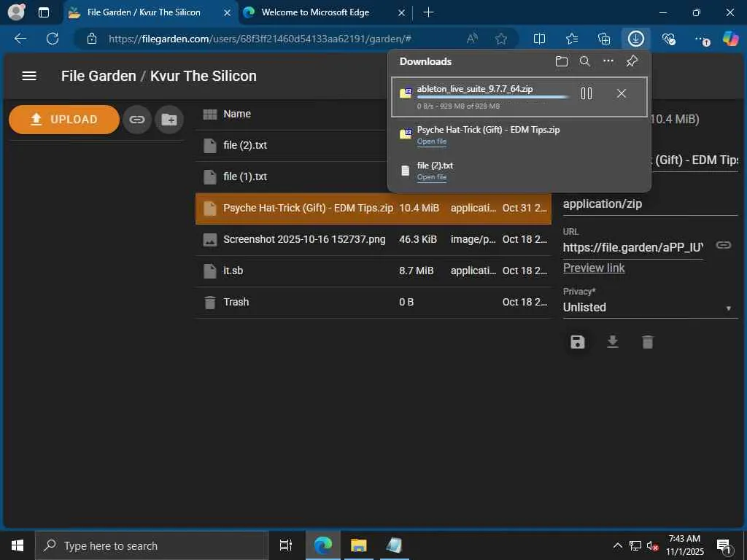Click the orange UPLOAD button
The image size is (747, 560).
pos(64,119)
